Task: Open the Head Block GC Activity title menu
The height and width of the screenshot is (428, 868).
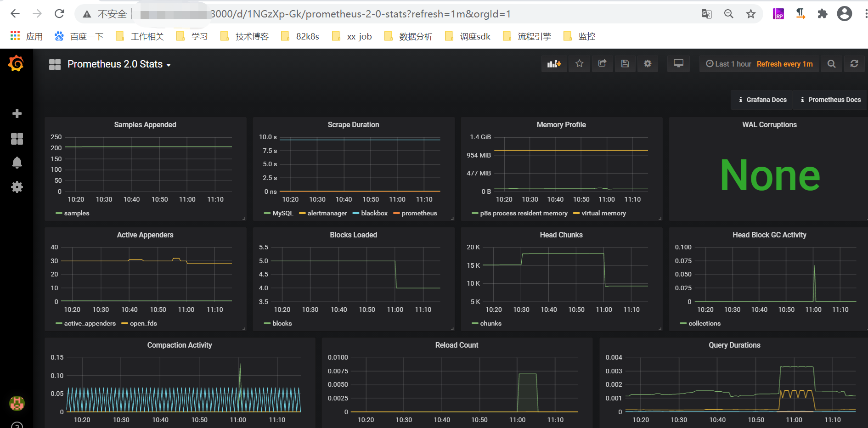Action: (769, 235)
